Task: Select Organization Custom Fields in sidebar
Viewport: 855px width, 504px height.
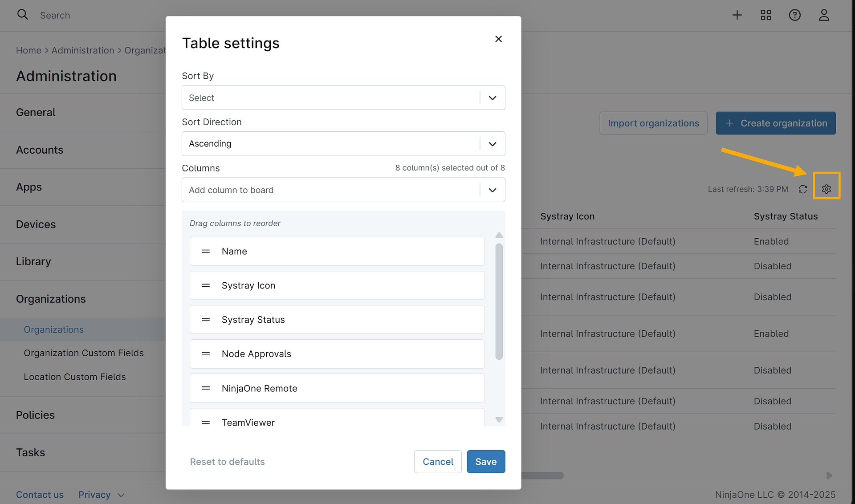Action: [84, 353]
